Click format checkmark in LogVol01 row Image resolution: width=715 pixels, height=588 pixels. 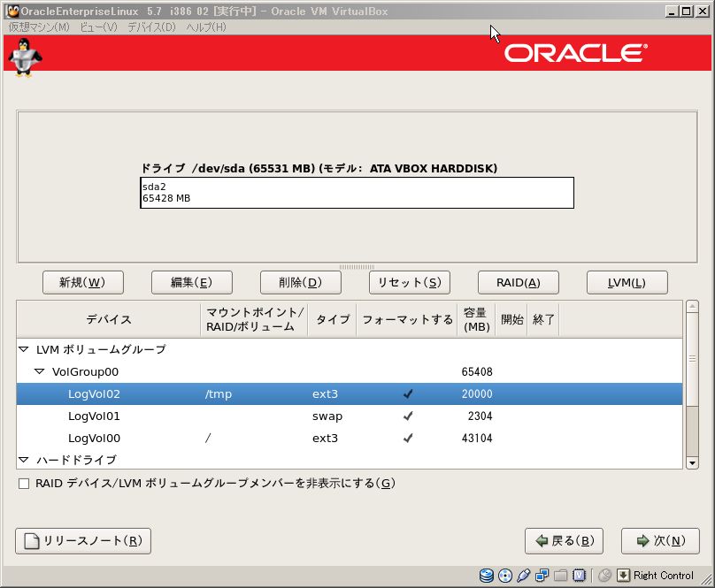click(x=408, y=416)
